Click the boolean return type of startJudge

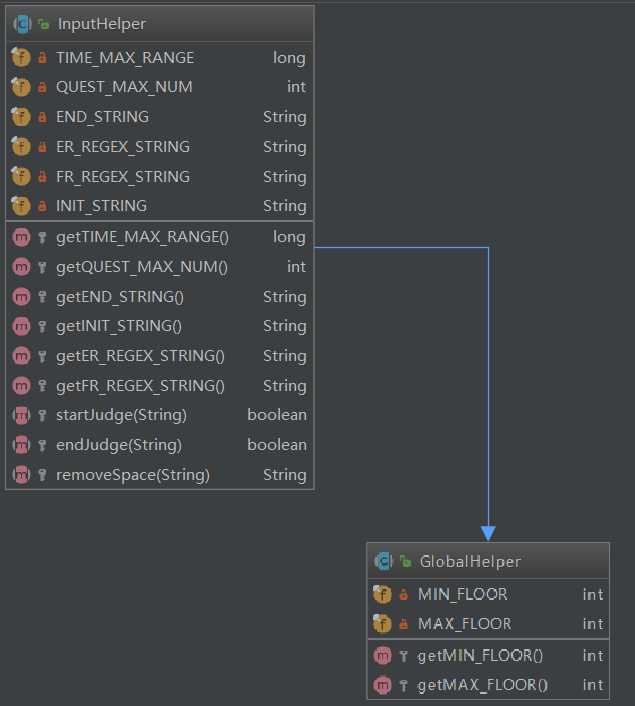pyautogui.click(x=277, y=415)
